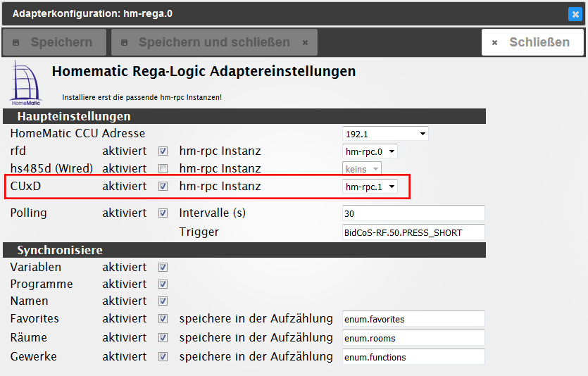
Task: Toggle the Räume sync checkbox
Action: click(163, 338)
